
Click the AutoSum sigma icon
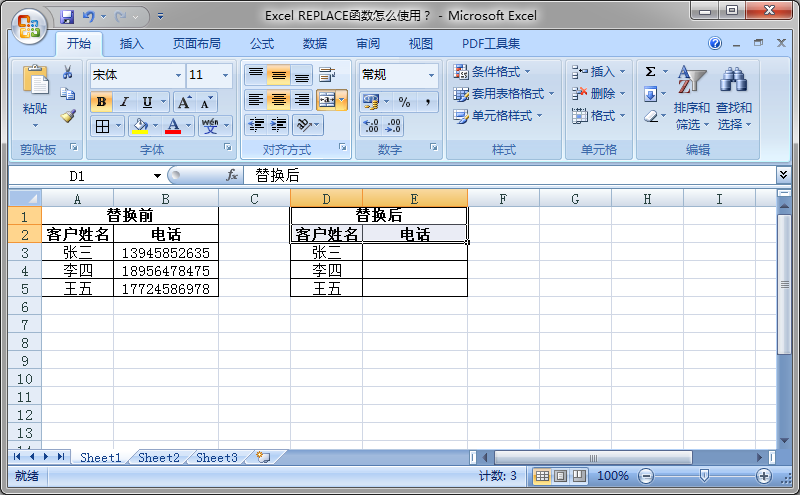pyautogui.click(x=651, y=71)
